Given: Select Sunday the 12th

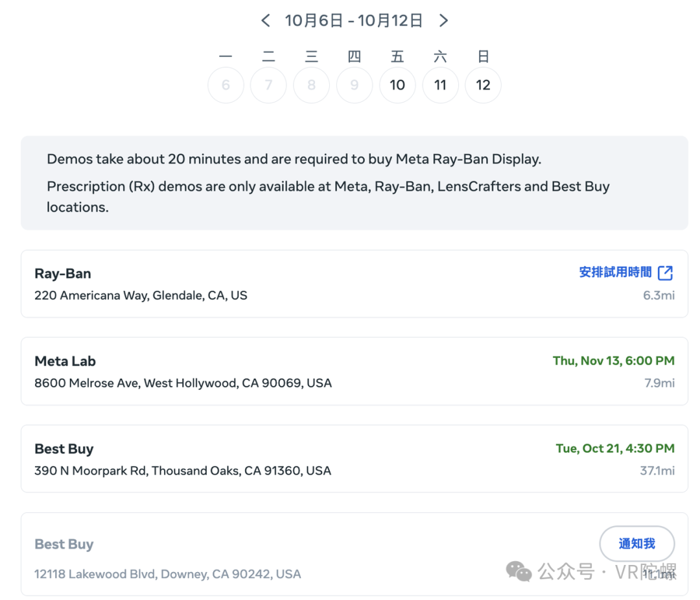Looking at the screenshot, I should point(483,85).
